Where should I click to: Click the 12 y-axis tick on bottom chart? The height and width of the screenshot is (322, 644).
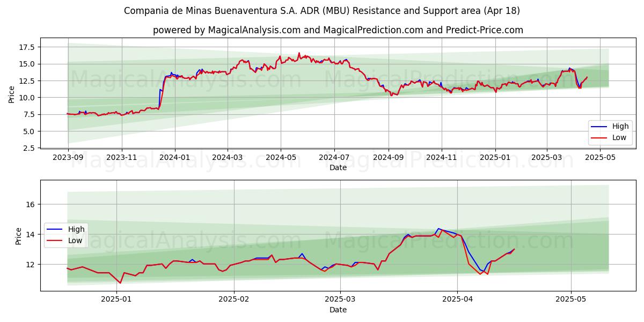click(x=31, y=265)
